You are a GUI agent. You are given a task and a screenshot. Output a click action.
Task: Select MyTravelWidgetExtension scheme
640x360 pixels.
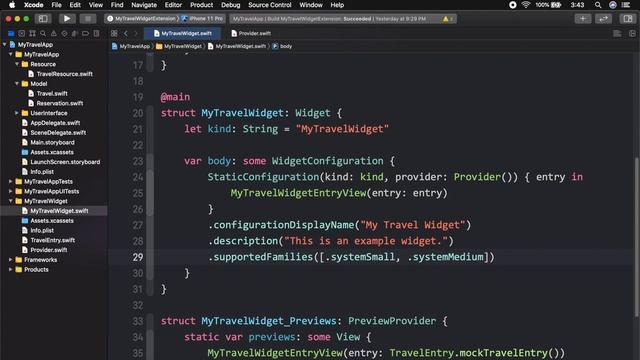[143, 18]
